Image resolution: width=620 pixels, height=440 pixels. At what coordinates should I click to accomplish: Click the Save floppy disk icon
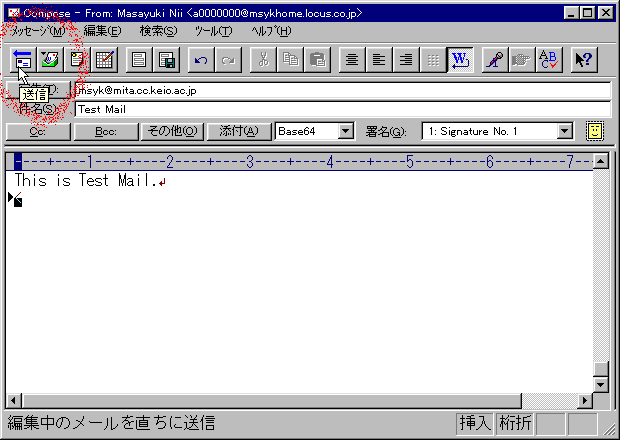[x=166, y=60]
